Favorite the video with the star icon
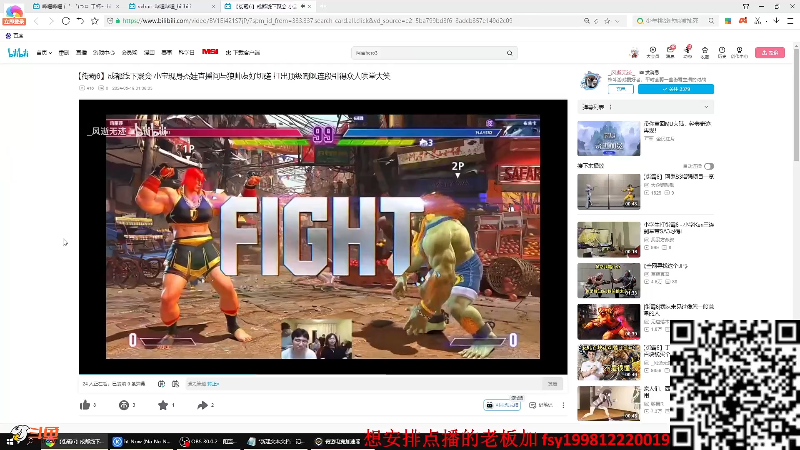The width and height of the screenshot is (800, 450). coord(163,405)
